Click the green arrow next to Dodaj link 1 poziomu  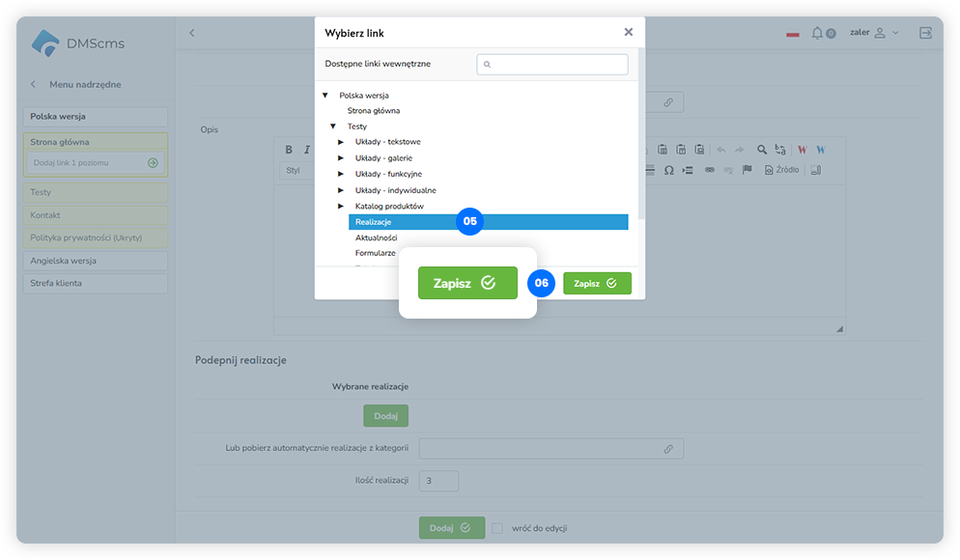tap(153, 163)
